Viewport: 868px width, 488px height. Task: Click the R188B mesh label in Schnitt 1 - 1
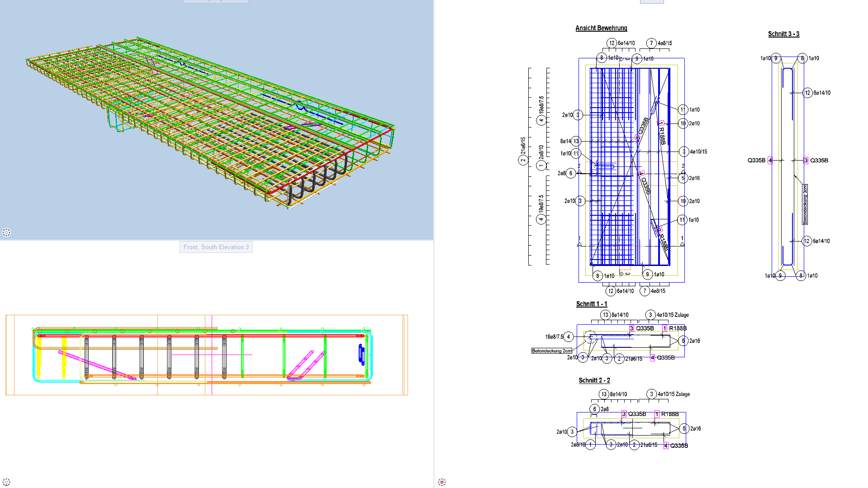(x=678, y=328)
